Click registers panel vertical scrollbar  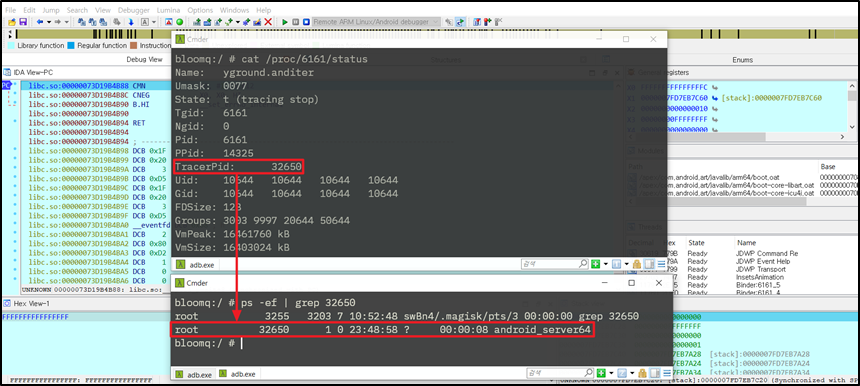(852, 107)
